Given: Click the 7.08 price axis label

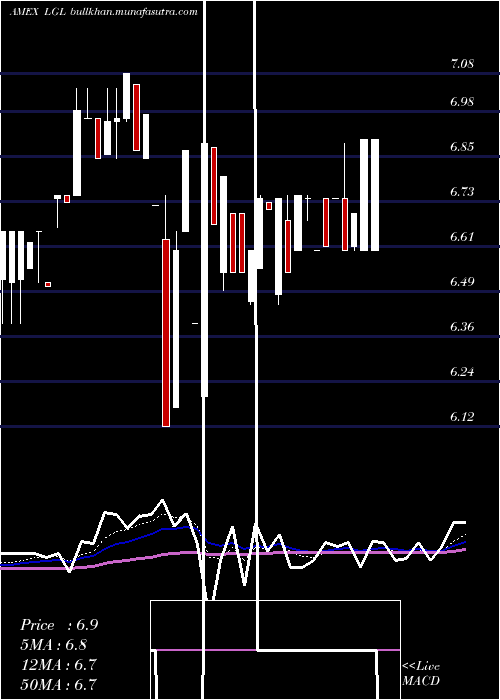Looking at the screenshot, I should (462, 63).
